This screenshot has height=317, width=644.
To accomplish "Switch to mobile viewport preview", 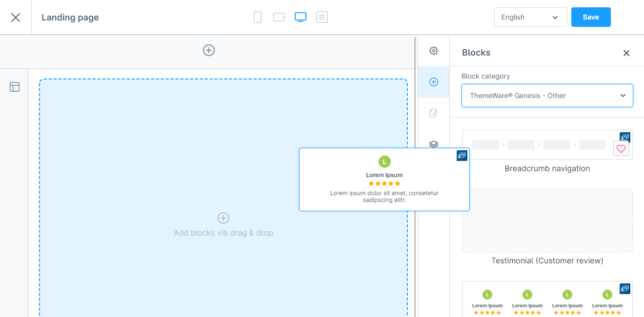I will (258, 18).
